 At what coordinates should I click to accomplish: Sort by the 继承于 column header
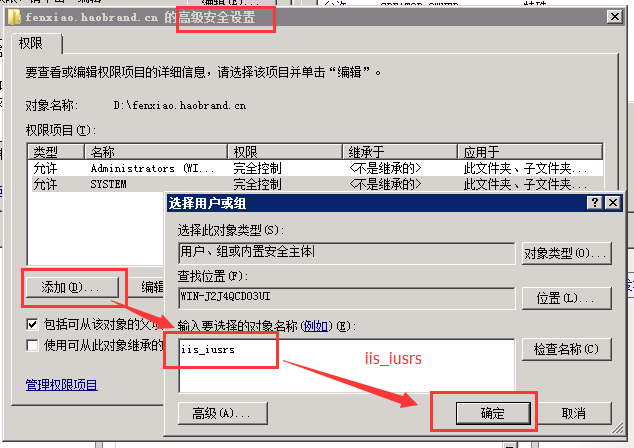click(400, 152)
